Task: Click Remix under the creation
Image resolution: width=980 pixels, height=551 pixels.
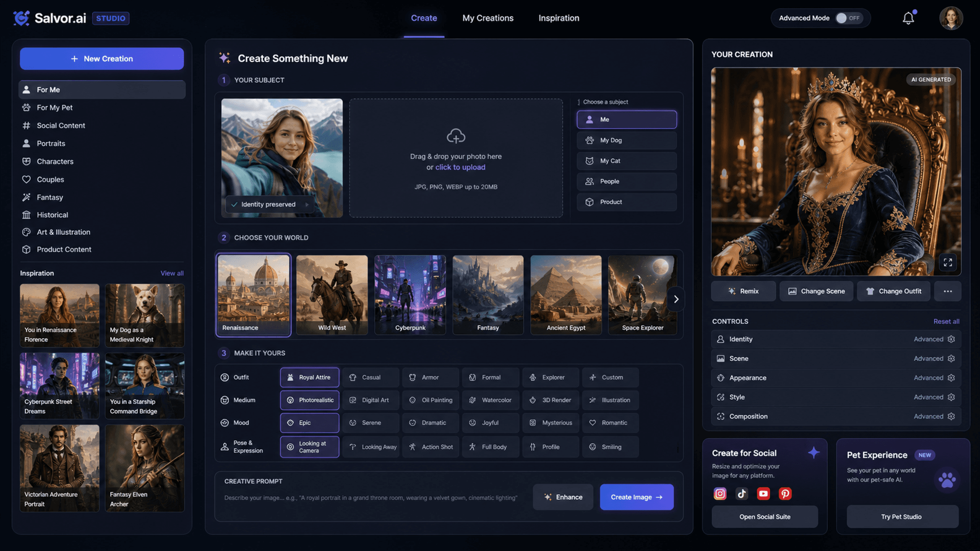Action: 743,291
